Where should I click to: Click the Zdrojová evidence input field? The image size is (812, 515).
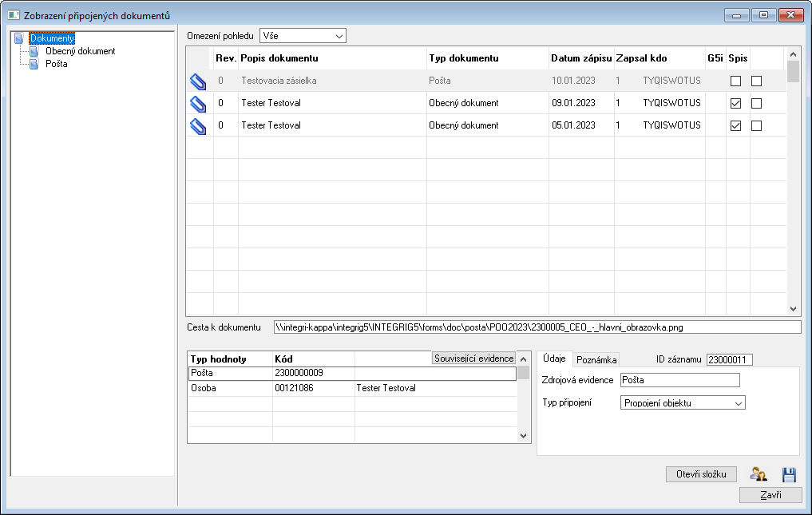[680, 380]
